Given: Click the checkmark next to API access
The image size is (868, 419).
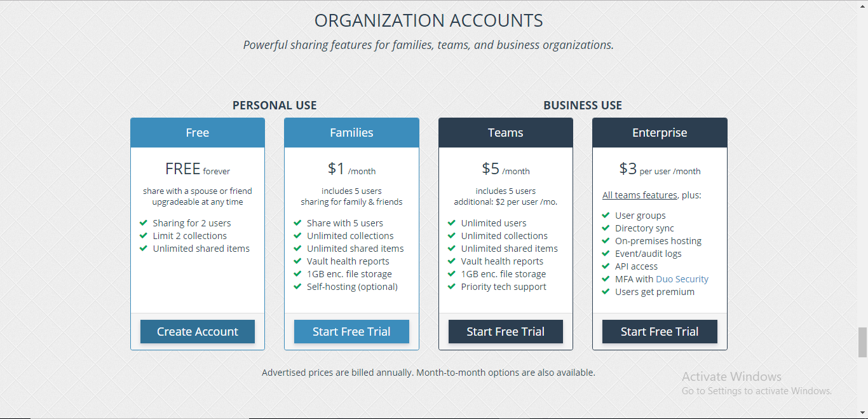Looking at the screenshot, I should click(x=606, y=266).
